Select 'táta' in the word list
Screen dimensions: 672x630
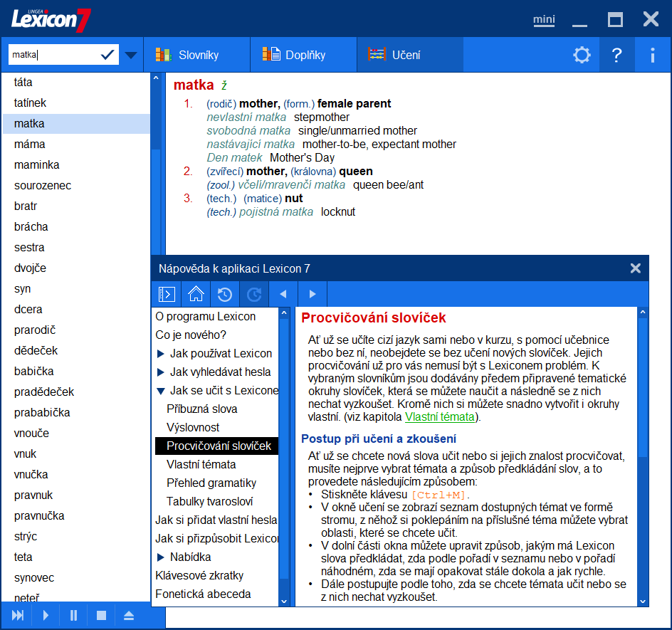pyautogui.click(x=76, y=83)
